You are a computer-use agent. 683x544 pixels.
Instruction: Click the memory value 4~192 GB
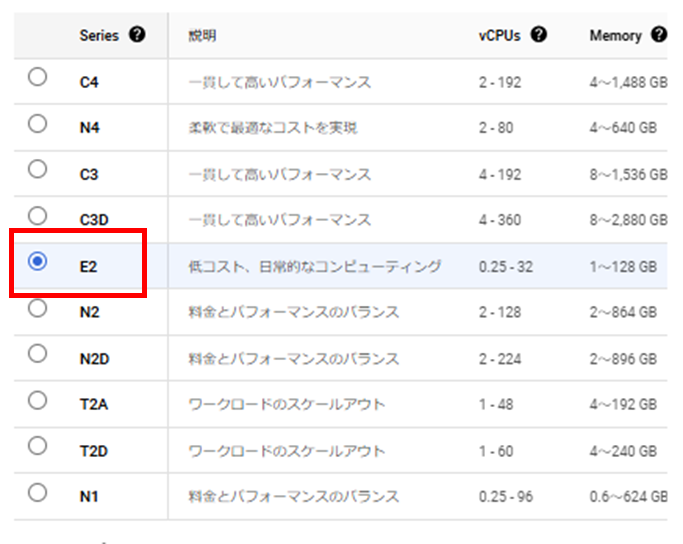pos(623,405)
